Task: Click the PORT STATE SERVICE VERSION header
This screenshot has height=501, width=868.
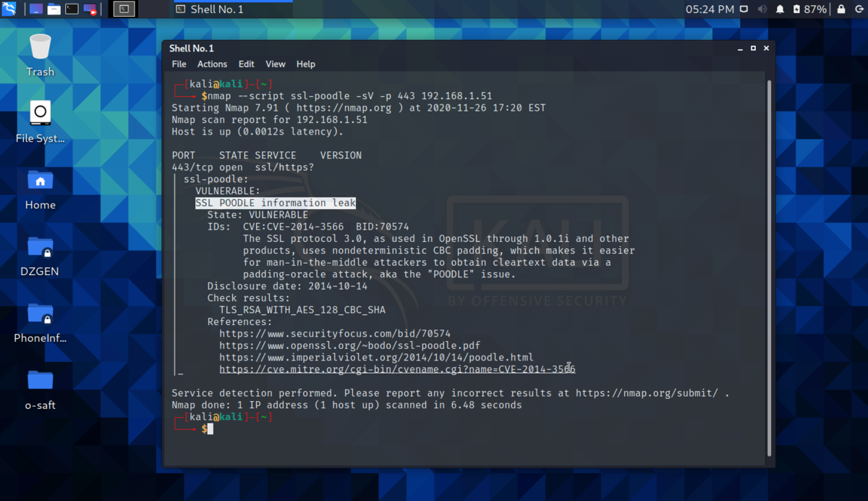Action: (266, 156)
